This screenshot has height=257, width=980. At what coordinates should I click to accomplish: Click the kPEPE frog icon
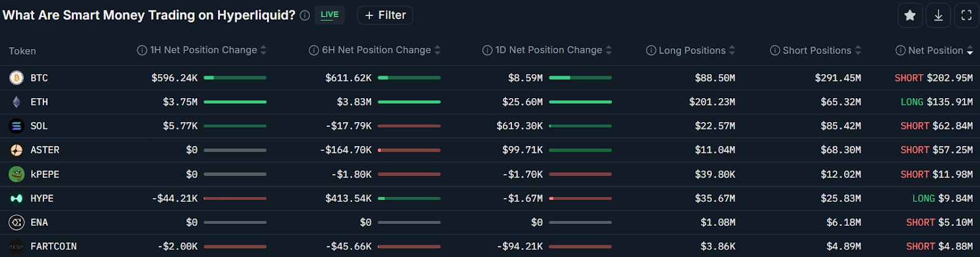(17, 174)
